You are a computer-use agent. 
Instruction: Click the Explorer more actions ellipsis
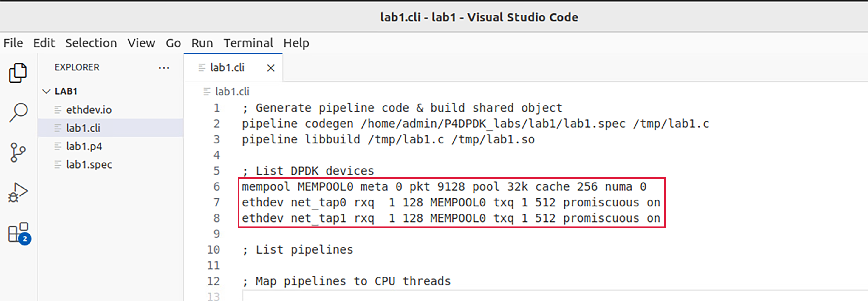click(x=164, y=68)
